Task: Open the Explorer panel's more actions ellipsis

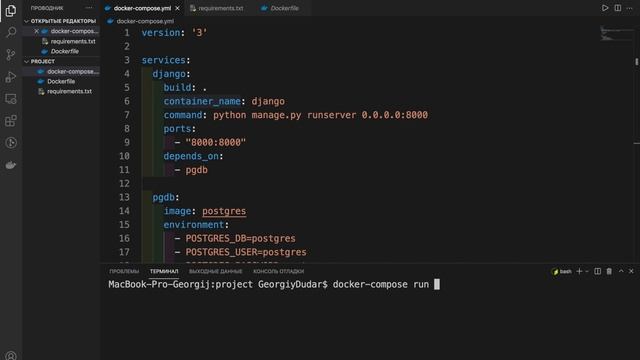Action: click(89, 8)
